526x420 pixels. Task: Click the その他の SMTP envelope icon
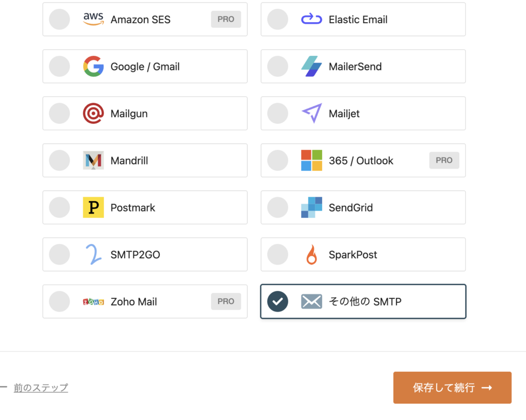(x=311, y=301)
